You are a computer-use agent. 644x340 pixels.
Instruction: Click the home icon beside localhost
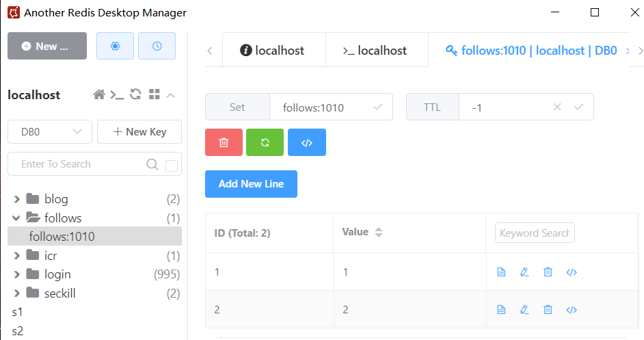[99, 95]
